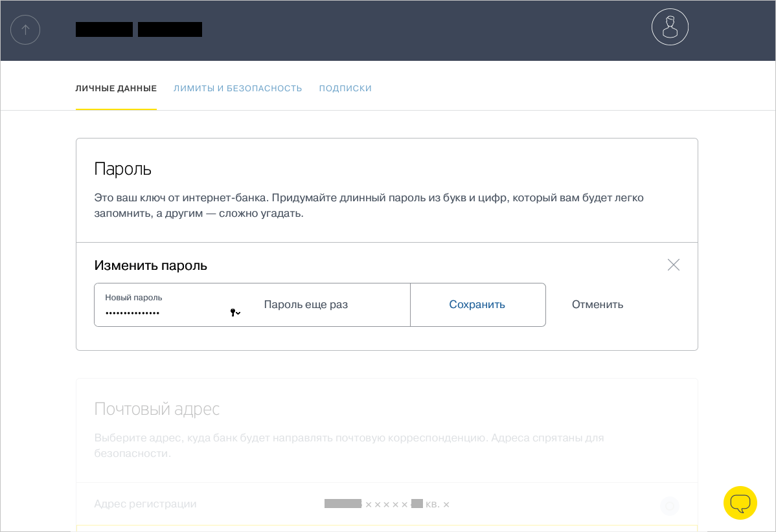This screenshot has height=532, width=776.
Task: Toggle the Адрес регистрации visibility eye icon
Action: [669, 505]
